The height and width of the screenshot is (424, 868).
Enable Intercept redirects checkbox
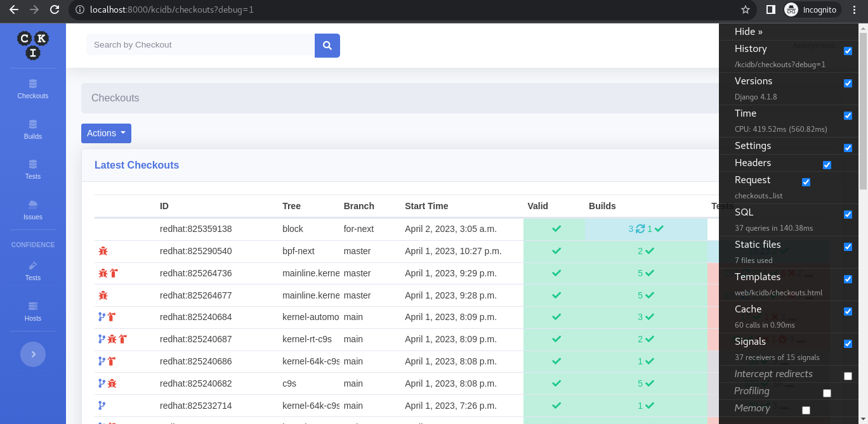tap(848, 376)
